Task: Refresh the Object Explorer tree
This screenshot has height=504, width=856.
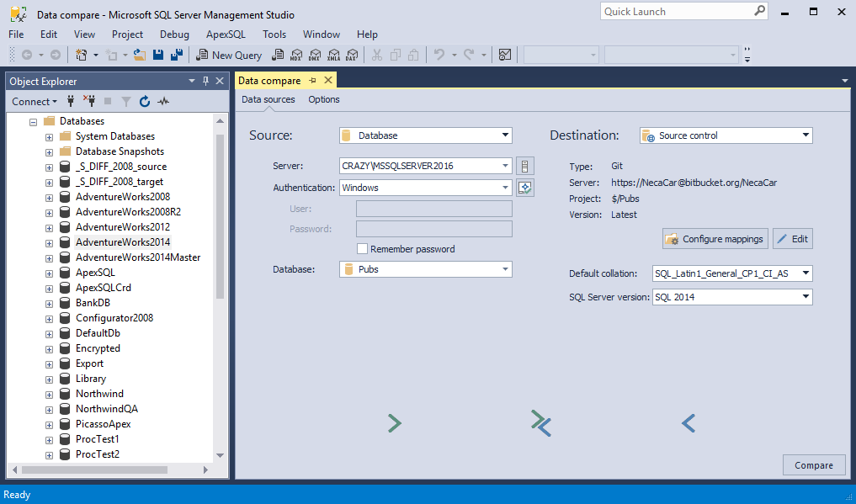Action: pyautogui.click(x=145, y=101)
